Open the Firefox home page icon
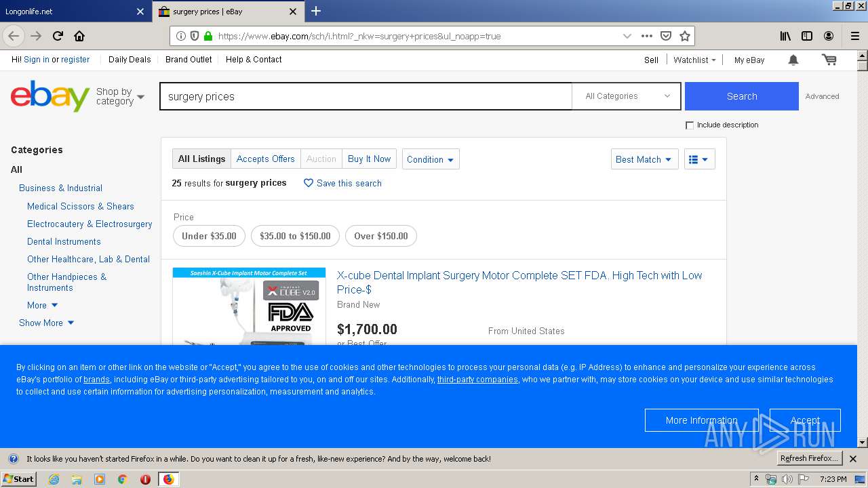Image resolution: width=868 pixels, height=488 pixels. [x=79, y=36]
